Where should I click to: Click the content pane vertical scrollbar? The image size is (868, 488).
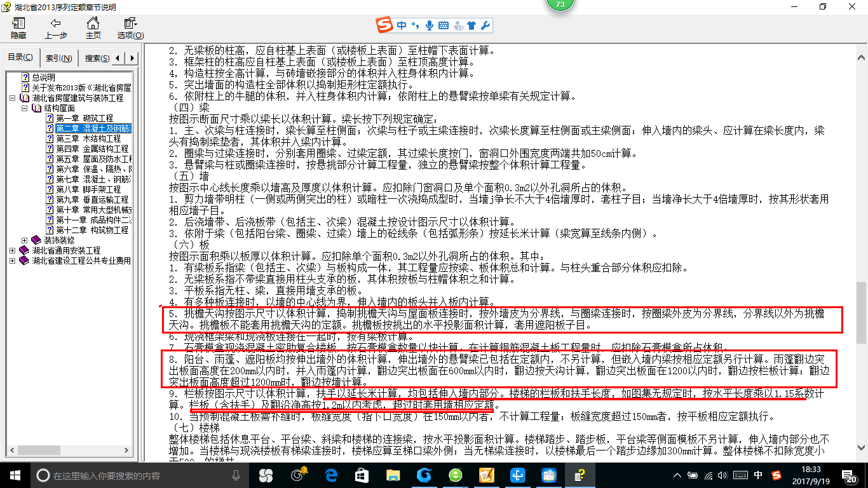click(x=861, y=252)
